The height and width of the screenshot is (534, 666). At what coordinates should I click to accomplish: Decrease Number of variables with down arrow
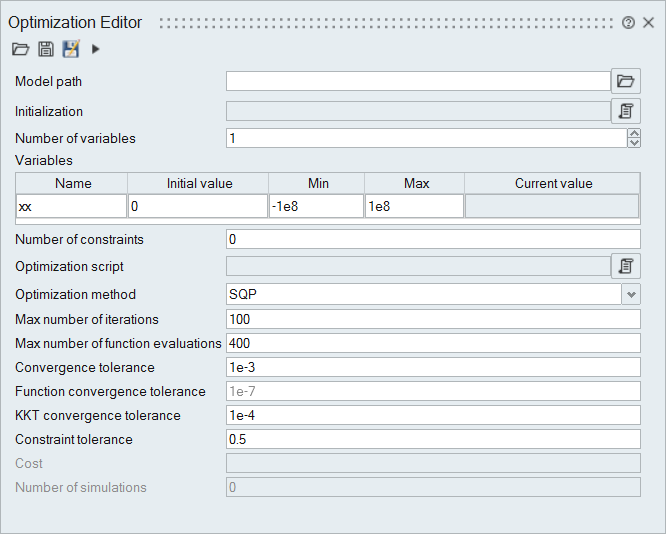tap(633, 143)
